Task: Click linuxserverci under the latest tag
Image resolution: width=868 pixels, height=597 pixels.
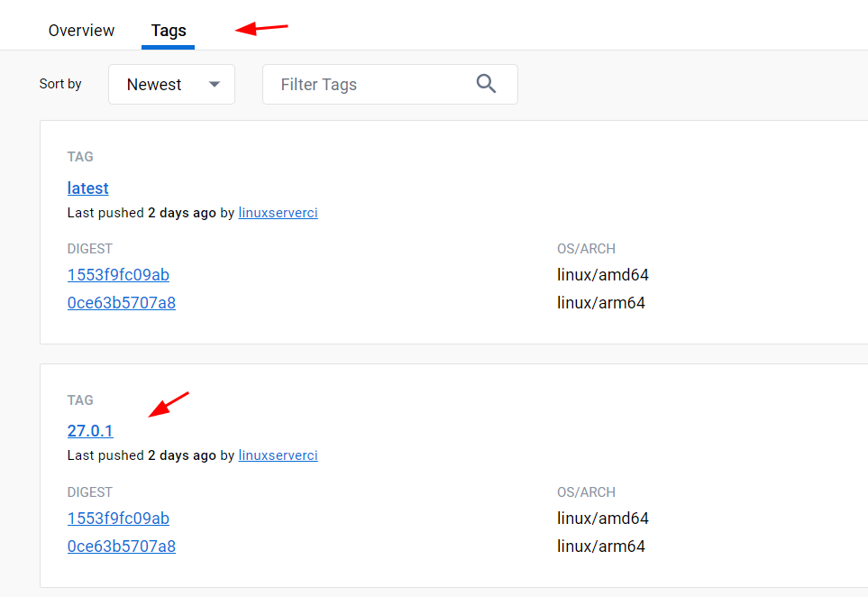Action: coord(278,213)
